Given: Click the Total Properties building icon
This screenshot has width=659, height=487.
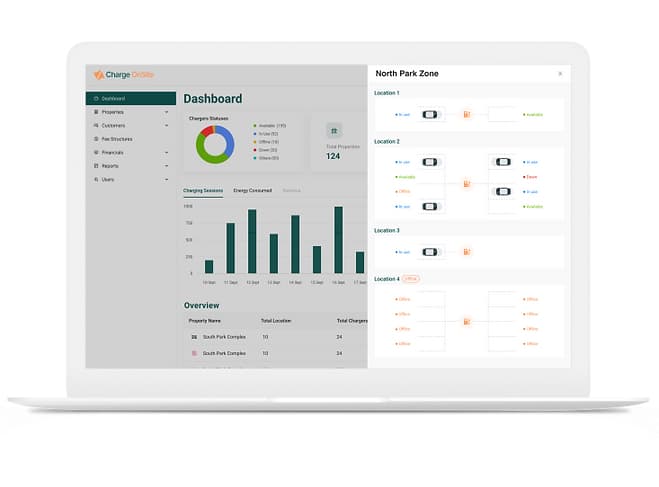Looking at the screenshot, I should [x=334, y=130].
